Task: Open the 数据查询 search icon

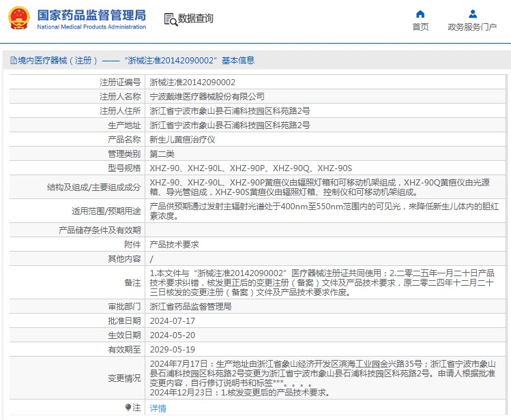Action: pos(170,19)
